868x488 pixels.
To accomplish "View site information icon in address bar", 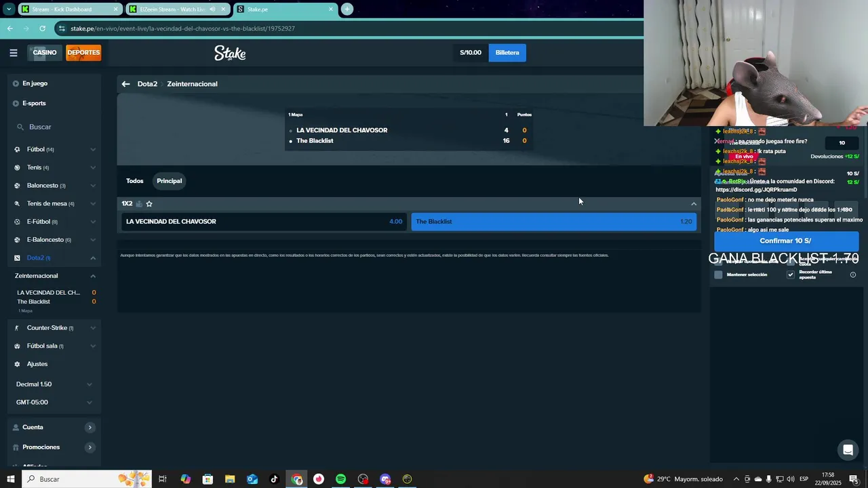I will 62,28.
